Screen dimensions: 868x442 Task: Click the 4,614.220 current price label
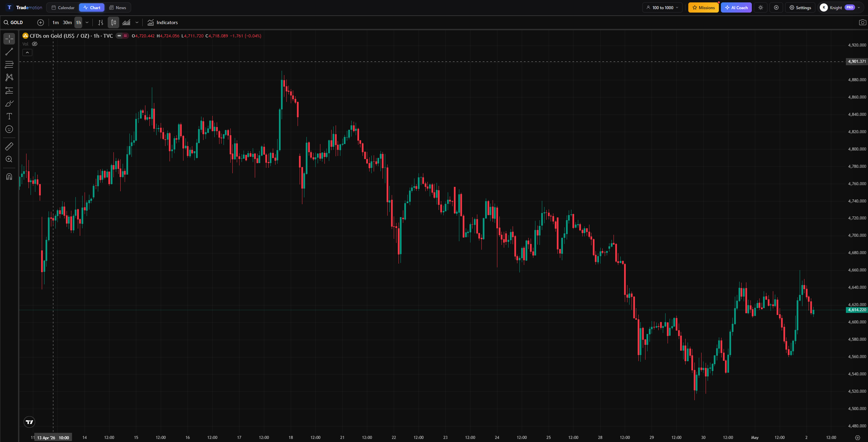[856, 310]
